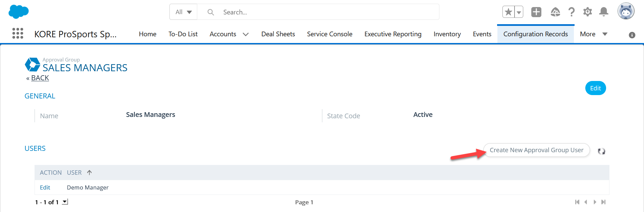
Task: Open the Help question mark icon
Action: (572, 12)
